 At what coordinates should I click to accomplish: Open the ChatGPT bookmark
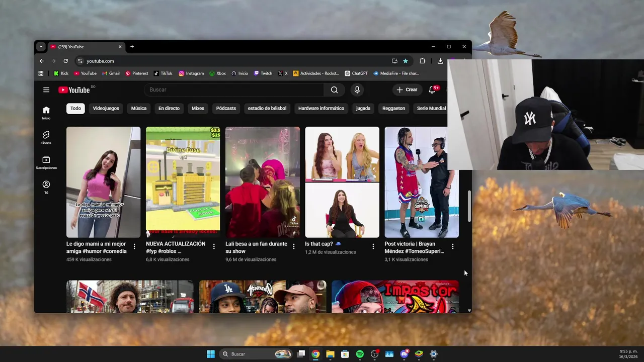coord(356,73)
